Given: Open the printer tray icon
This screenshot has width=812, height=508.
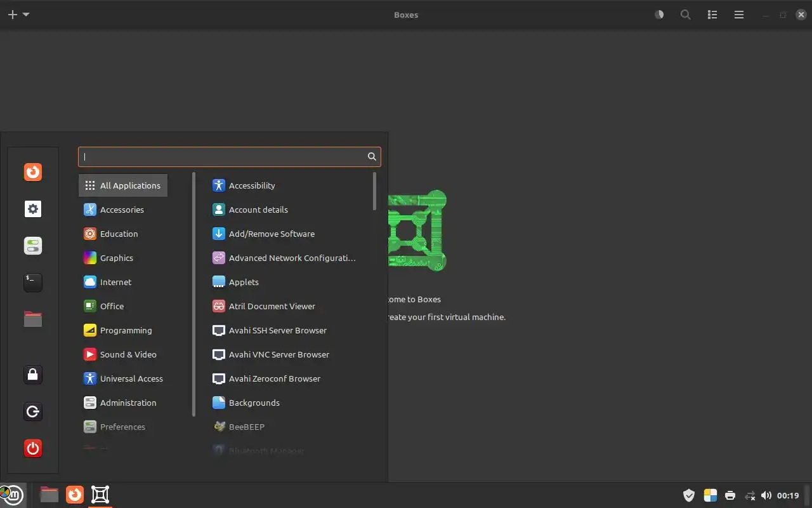Looking at the screenshot, I should click(x=730, y=495).
